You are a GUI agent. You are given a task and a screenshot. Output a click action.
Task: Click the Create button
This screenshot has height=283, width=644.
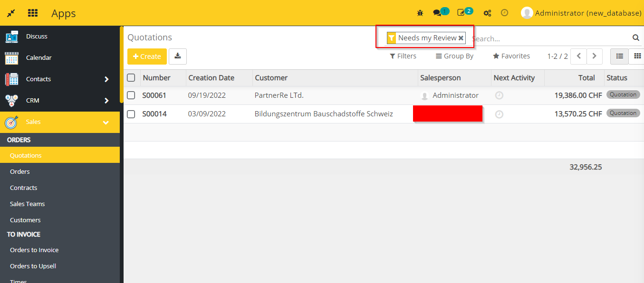point(147,56)
